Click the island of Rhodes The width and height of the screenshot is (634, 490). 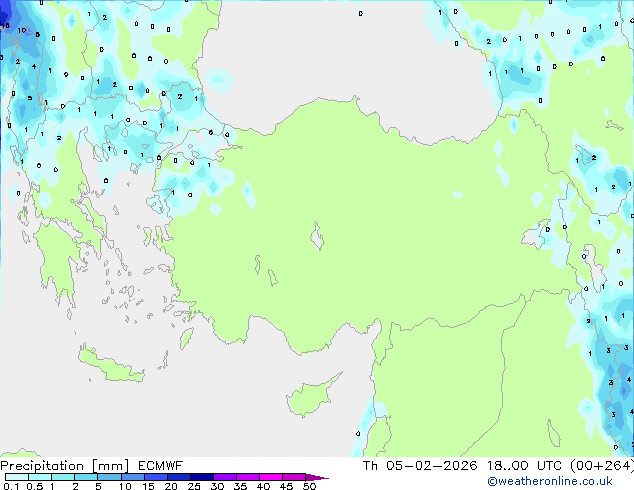[x=186, y=338]
